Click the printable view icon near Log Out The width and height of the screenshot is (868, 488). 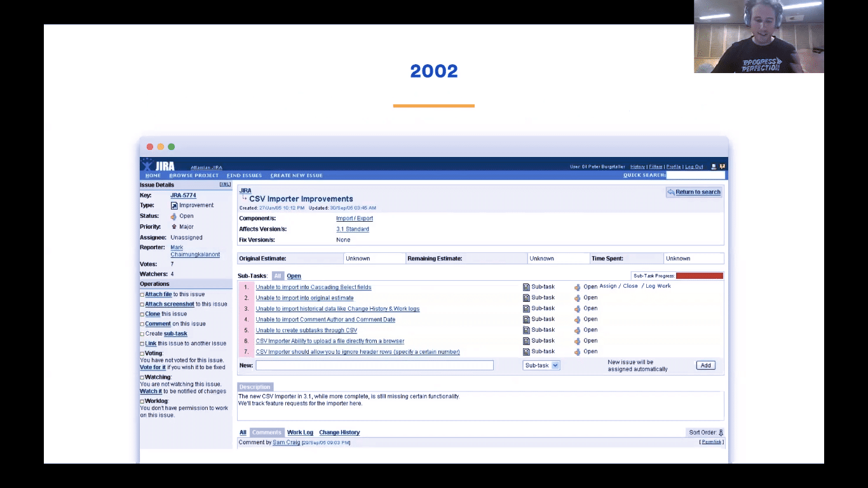714,166
